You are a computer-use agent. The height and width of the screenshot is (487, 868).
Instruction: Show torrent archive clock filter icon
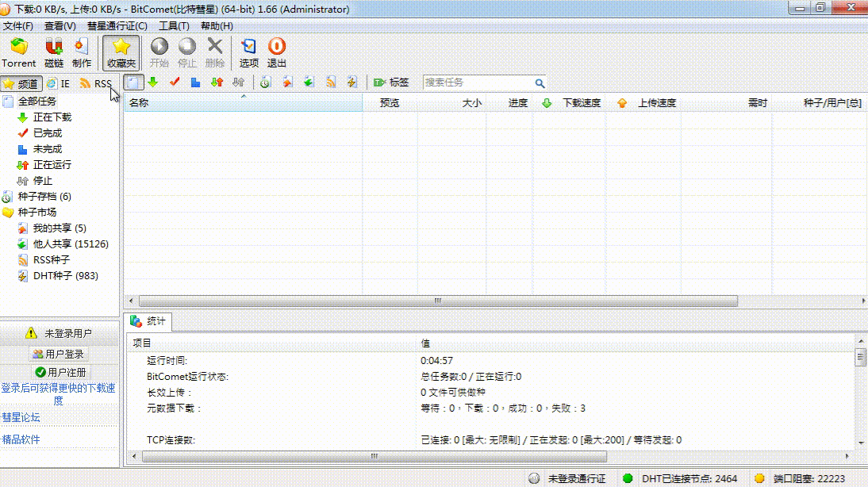pyautogui.click(x=265, y=82)
